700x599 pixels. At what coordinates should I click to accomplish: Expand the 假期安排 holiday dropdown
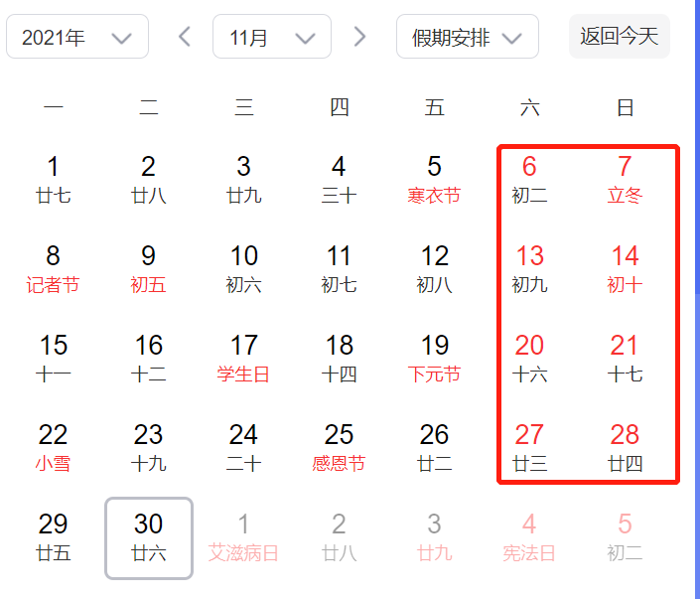pos(467,38)
